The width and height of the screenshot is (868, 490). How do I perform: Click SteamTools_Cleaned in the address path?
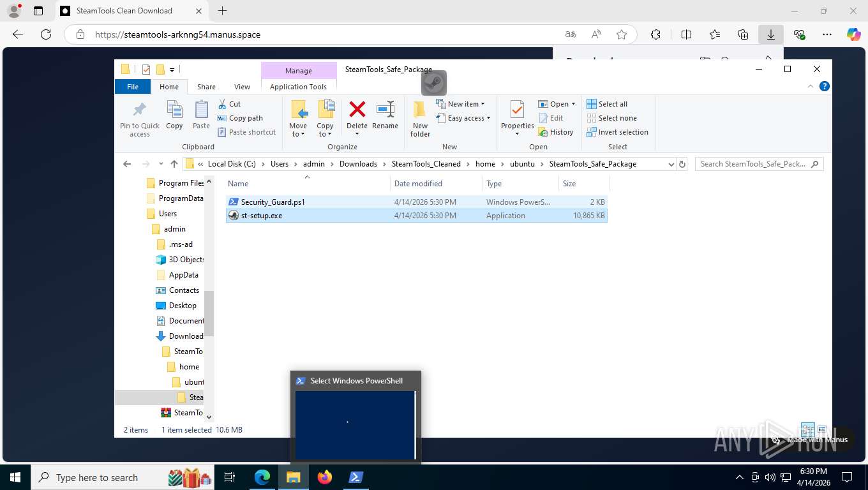click(x=426, y=164)
